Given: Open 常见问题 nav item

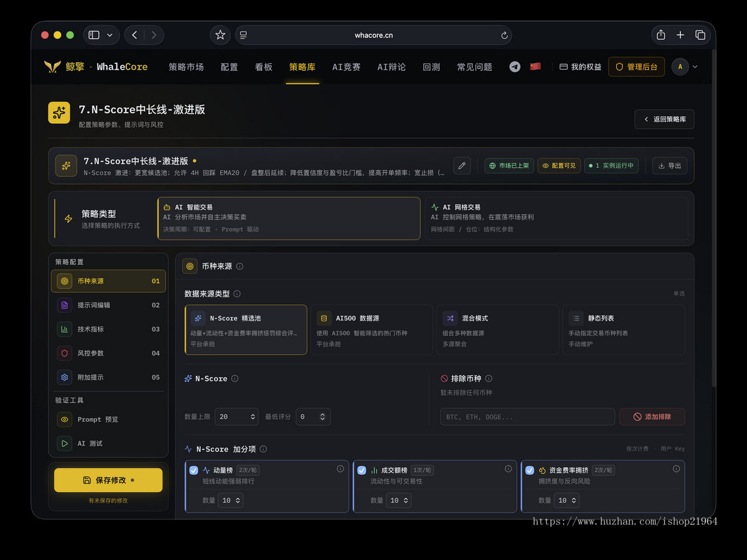Looking at the screenshot, I should tap(474, 67).
